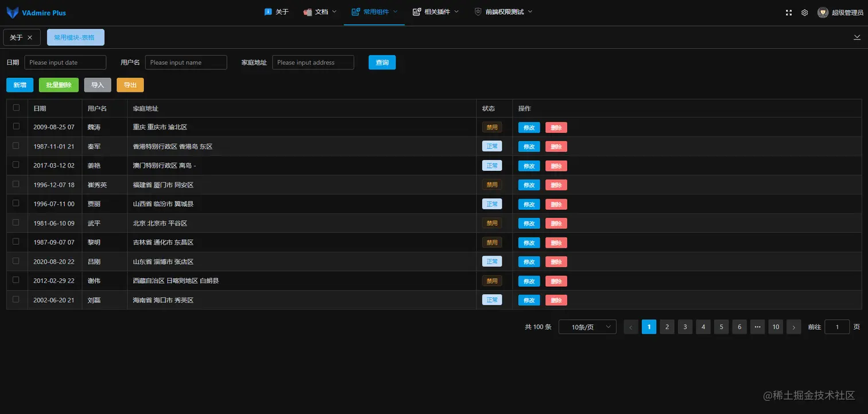The height and width of the screenshot is (414, 868).
Task: Click the 禁用 status tag for 魏涛
Action: click(492, 127)
